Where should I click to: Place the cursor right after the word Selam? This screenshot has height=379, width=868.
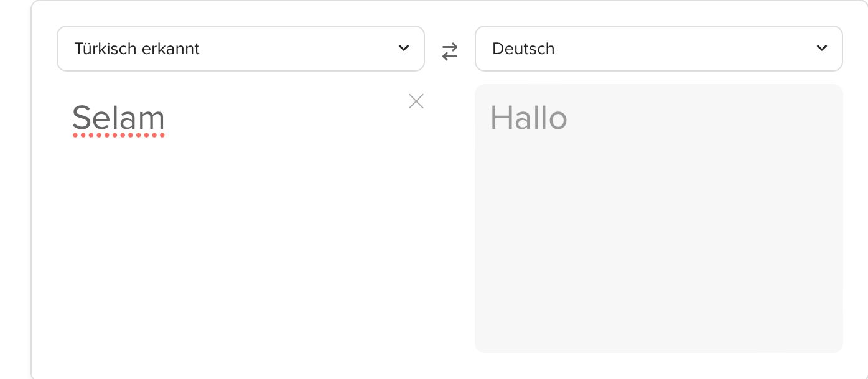pos(166,118)
